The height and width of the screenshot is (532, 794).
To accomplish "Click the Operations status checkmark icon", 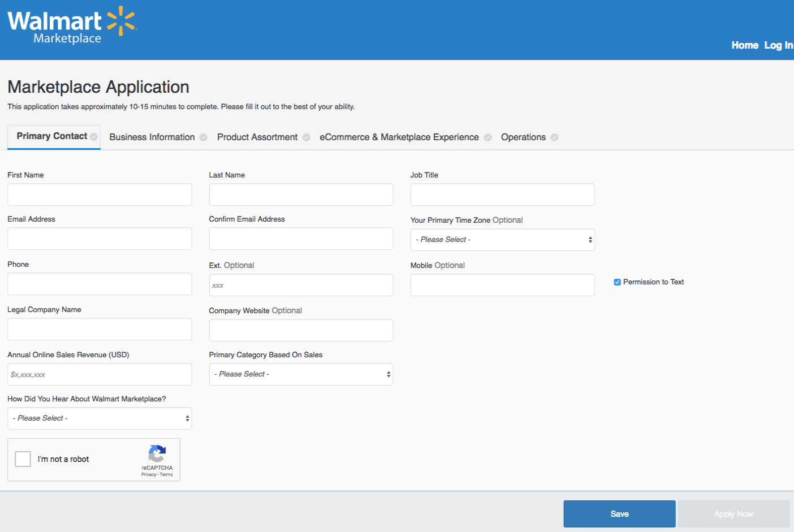I will 555,137.
